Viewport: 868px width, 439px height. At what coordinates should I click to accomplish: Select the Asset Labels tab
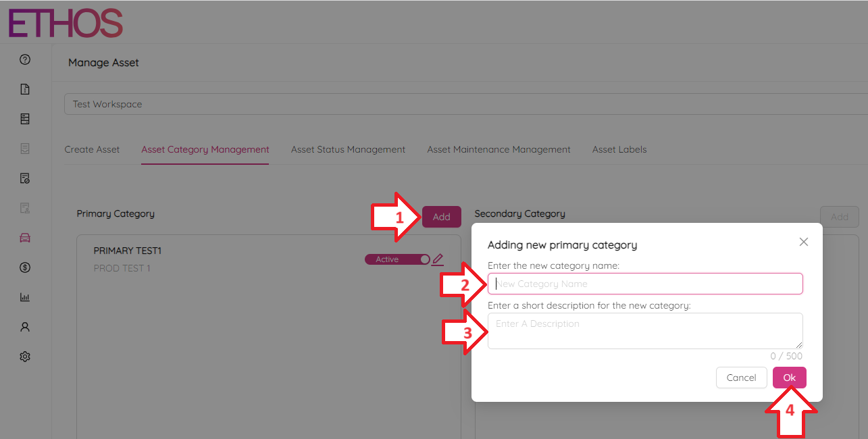click(619, 149)
